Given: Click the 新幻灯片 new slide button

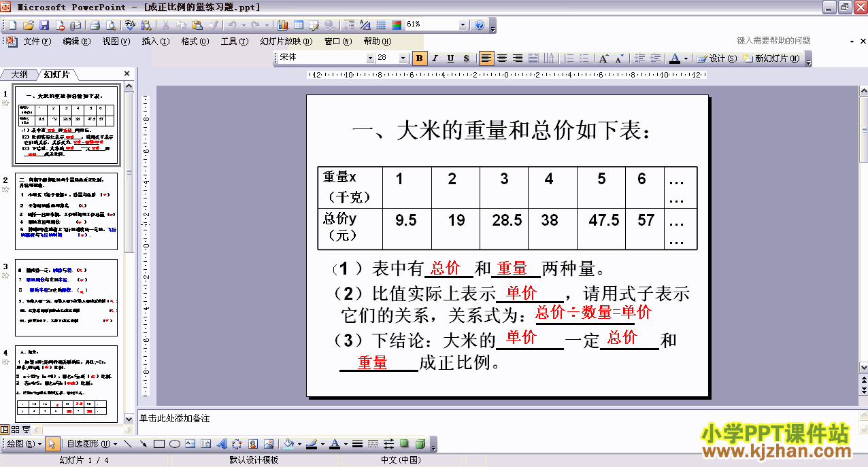Looking at the screenshot, I should pyautogui.click(x=772, y=58).
